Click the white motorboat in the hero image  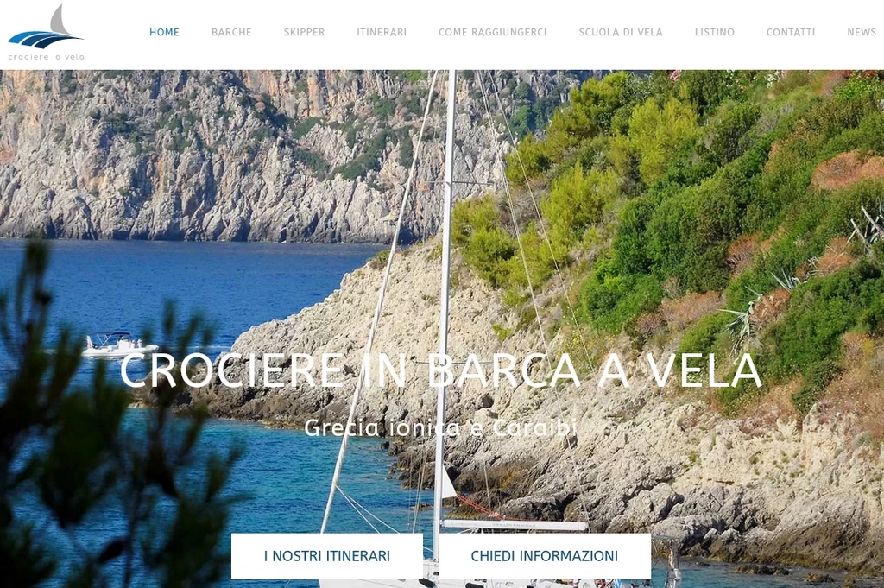119,344
